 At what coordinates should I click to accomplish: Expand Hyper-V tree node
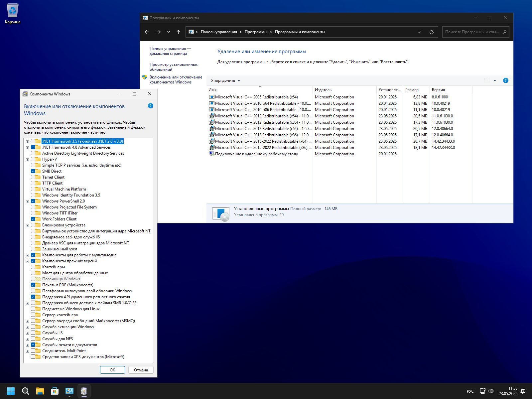coord(27,160)
